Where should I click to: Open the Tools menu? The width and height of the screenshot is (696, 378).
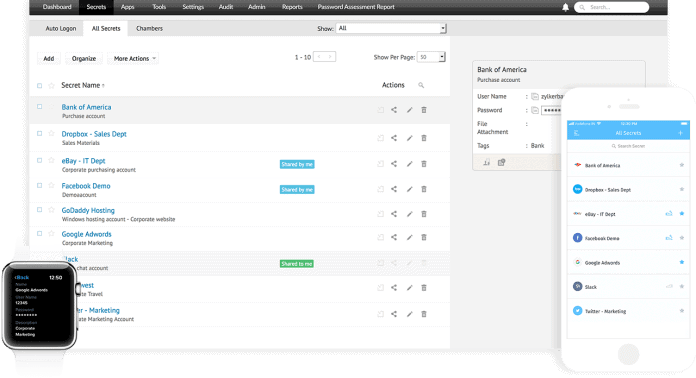[159, 7]
